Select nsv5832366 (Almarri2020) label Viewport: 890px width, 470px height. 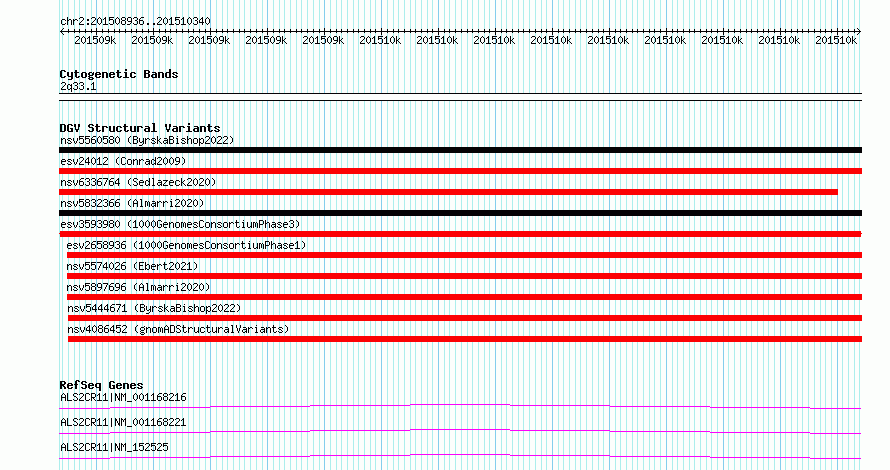(x=132, y=203)
